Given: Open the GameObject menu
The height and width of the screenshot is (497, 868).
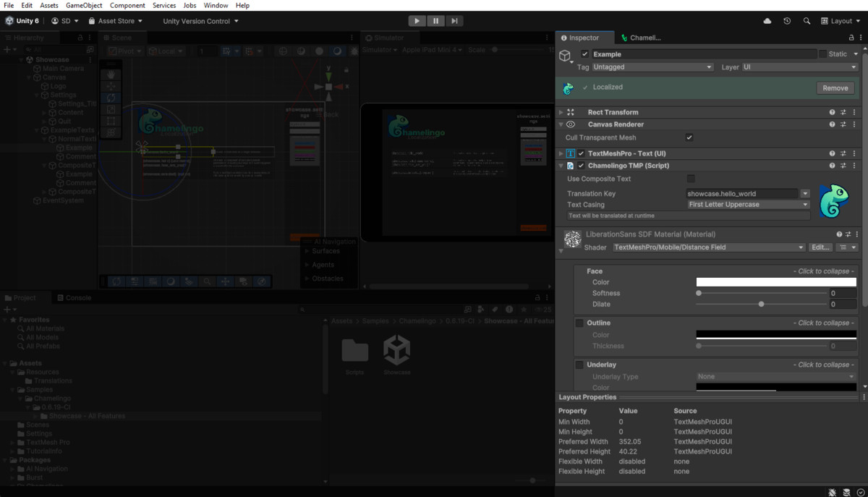Looking at the screenshot, I should pos(85,5).
